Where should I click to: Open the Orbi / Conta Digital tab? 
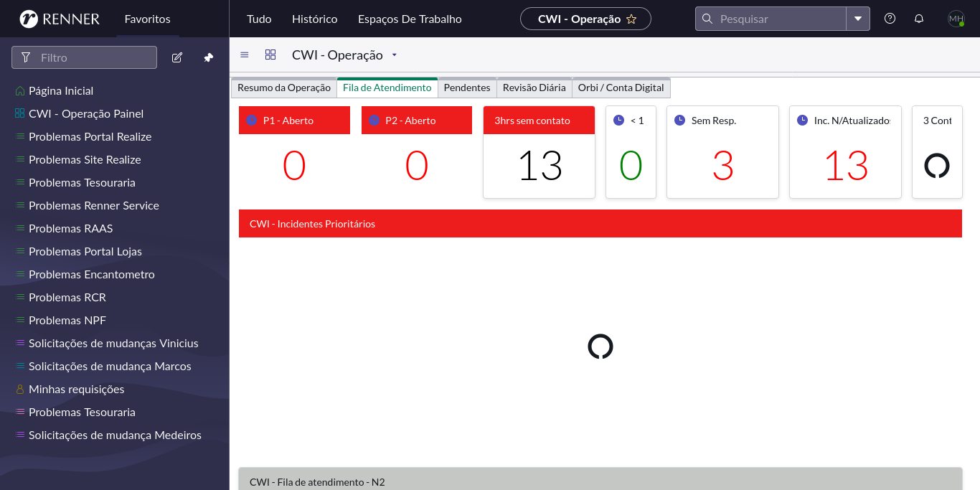coord(621,88)
